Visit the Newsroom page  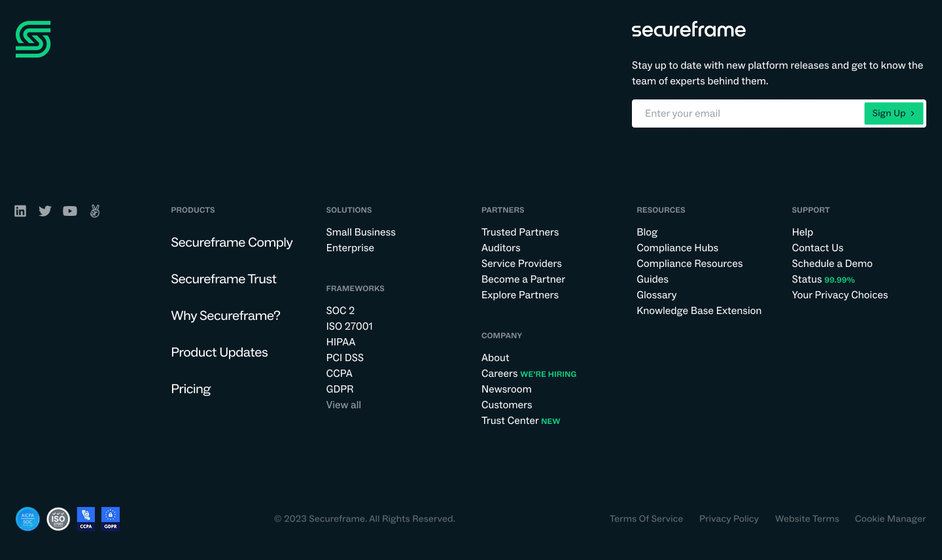click(x=506, y=389)
